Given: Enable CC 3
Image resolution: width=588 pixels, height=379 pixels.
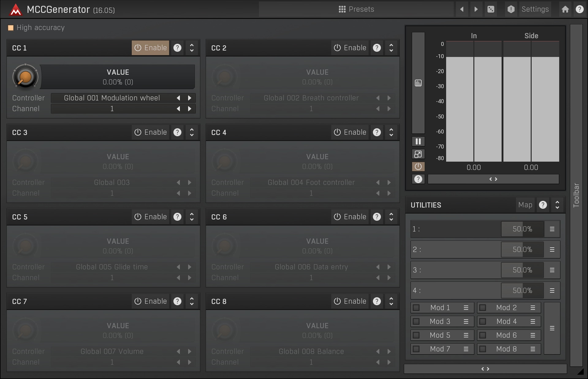Looking at the screenshot, I should pos(150,132).
